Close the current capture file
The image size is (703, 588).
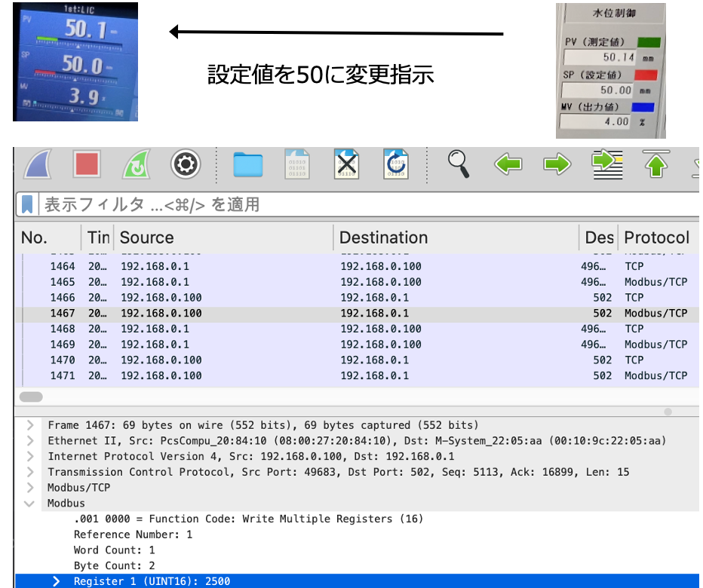(x=346, y=164)
